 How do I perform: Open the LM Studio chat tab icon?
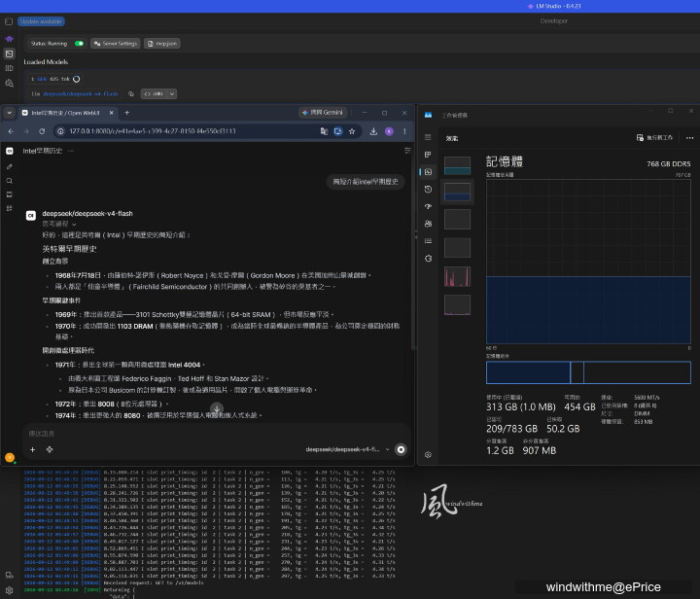coord(9,39)
